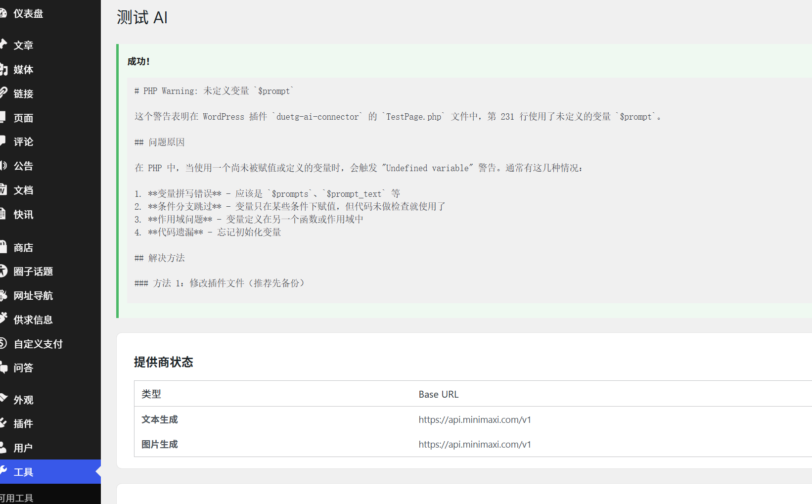The height and width of the screenshot is (504, 812).
Task: Click the 自定义支付 dollar icon
Action: (2, 343)
